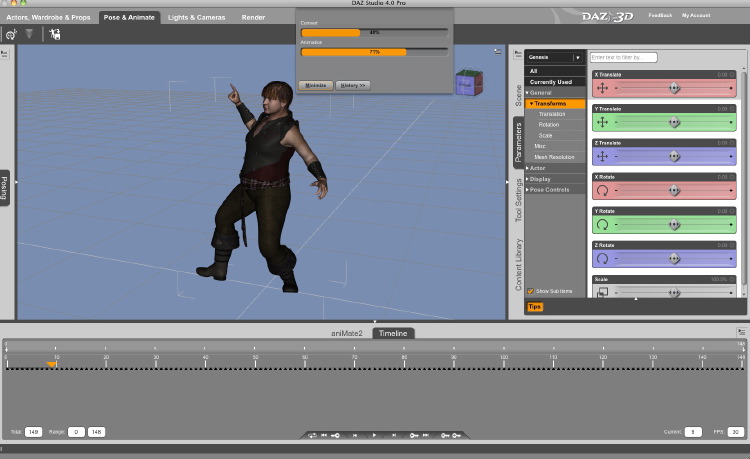750x459 pixels.
Task: Select the Currently Used filter
Action: pos(555,82)
